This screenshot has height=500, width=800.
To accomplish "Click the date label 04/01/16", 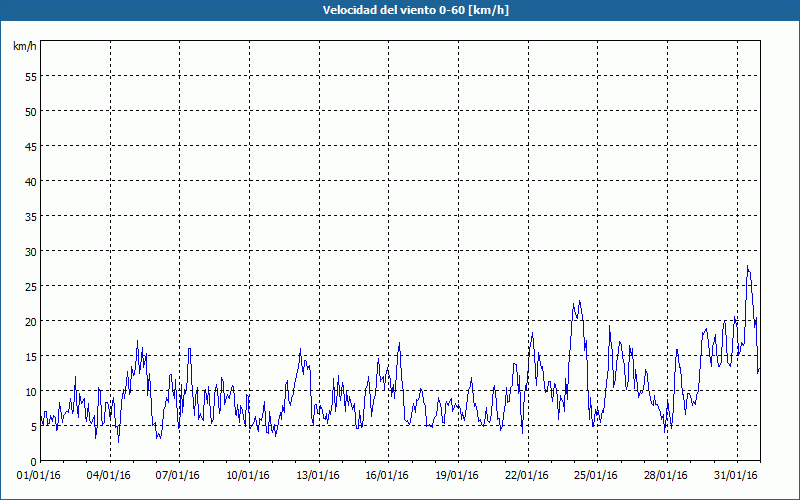I will pos(109,476).
